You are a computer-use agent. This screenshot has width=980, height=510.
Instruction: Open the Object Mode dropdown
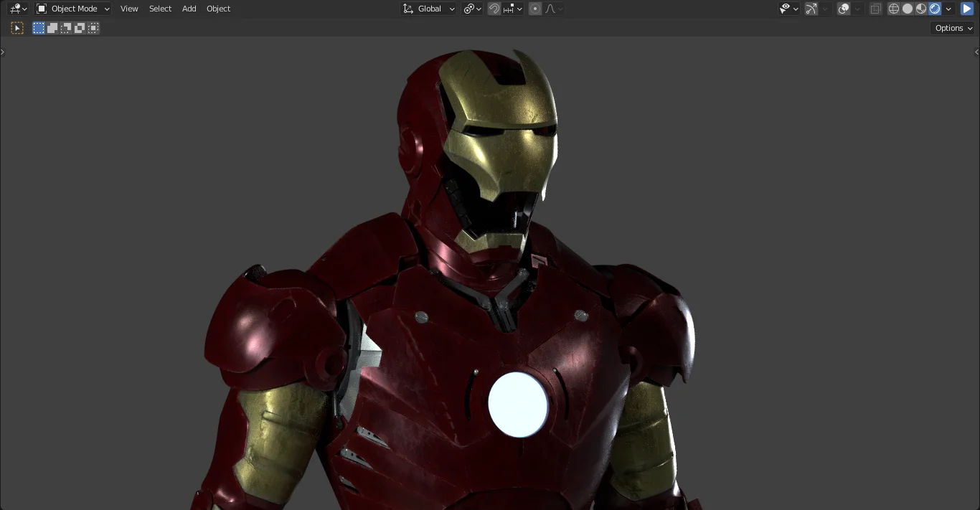72,8
